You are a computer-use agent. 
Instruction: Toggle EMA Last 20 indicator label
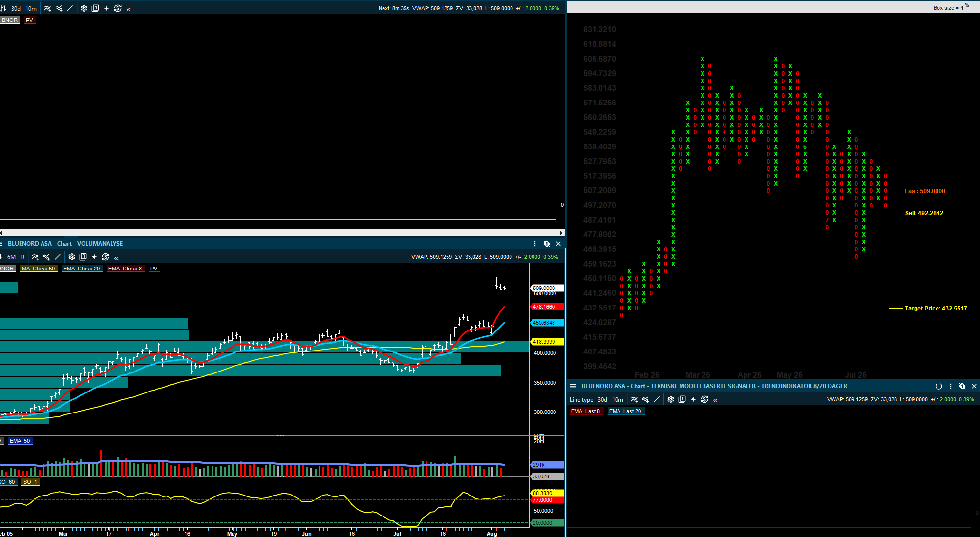click(x=625, y=411)
